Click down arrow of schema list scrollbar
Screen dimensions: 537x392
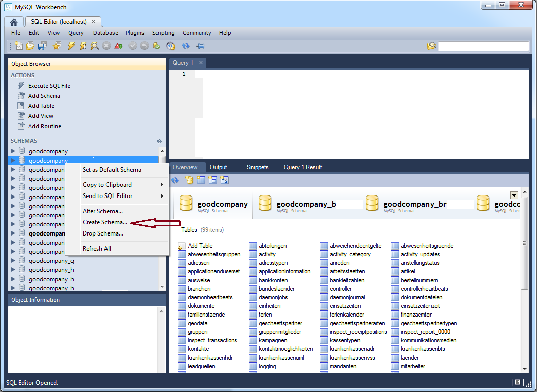click(x=162, y=287)
